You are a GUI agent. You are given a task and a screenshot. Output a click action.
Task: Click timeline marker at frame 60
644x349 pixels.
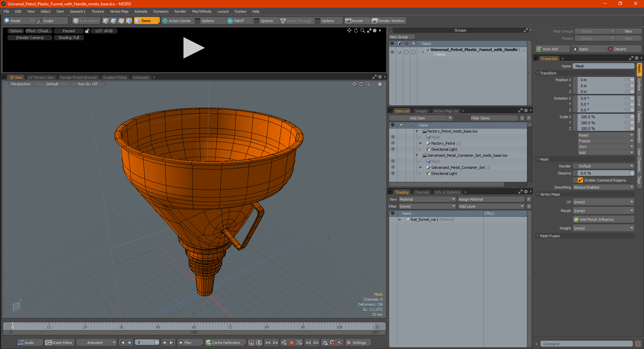point(194,327)
